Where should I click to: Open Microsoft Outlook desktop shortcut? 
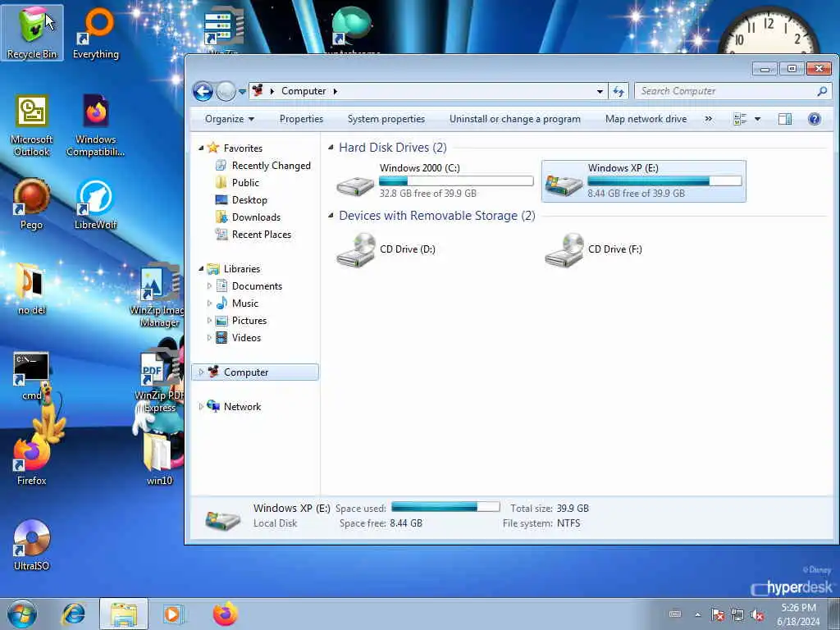click(x=32, y=126)
